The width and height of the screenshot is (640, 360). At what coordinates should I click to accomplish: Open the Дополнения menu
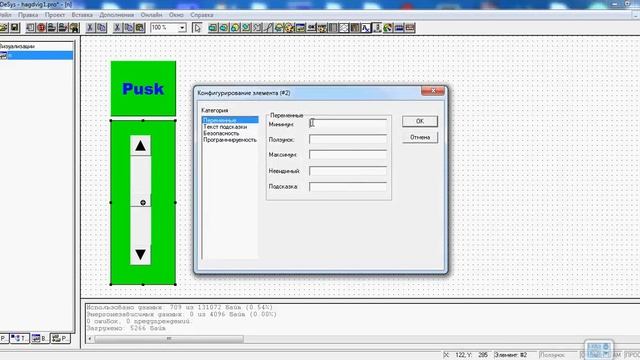pos(117,15)
